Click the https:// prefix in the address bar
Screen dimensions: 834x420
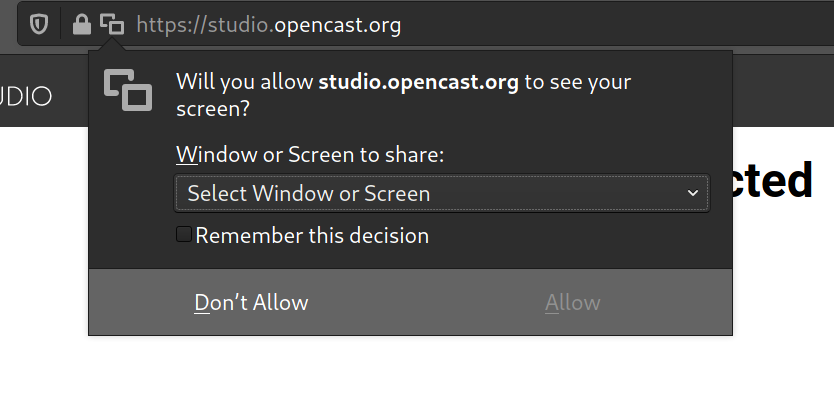[x=172, y=25]
